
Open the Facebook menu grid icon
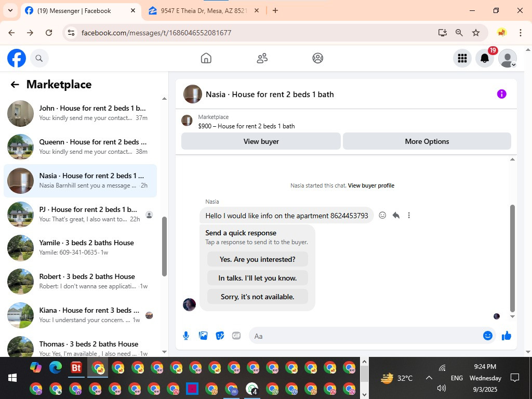462,58
